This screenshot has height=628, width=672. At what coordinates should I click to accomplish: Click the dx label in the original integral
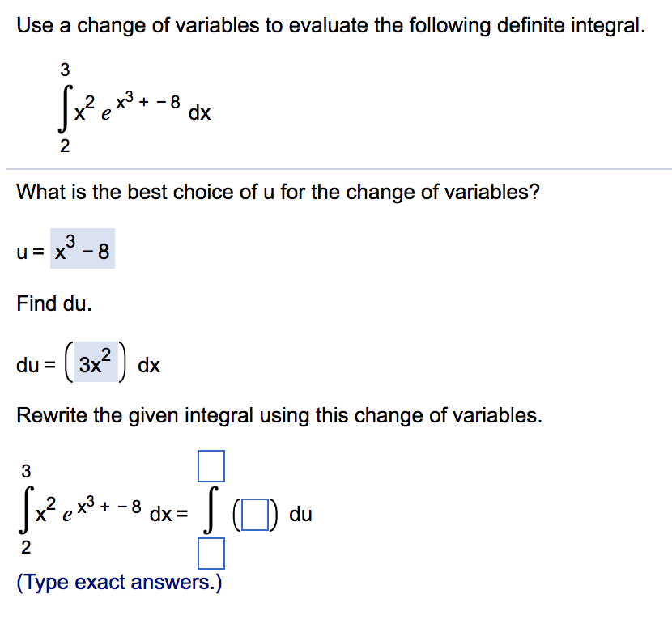(x=199, y=114)
